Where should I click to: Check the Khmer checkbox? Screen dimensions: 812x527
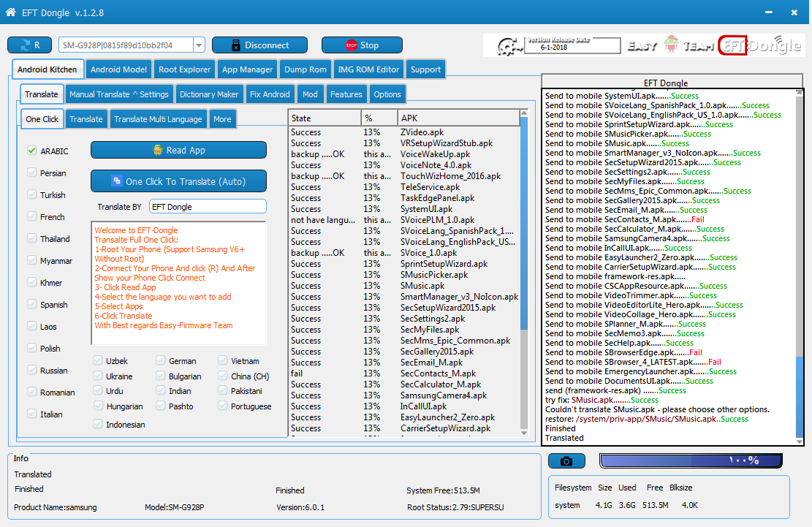[32, 282]
